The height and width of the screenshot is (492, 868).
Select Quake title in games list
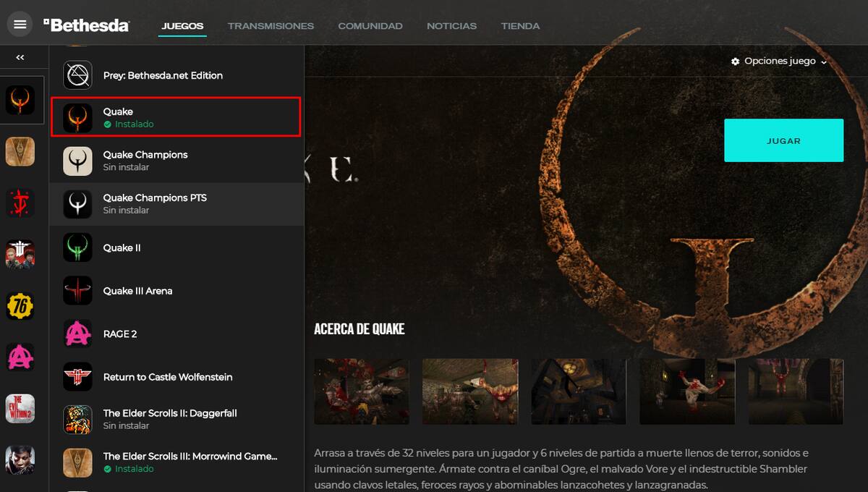[118, 111]
